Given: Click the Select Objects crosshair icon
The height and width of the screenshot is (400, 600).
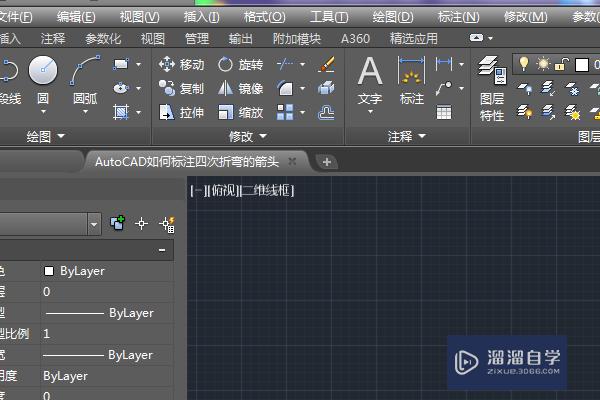Looking at the screenshot, I should click(142, 224).
